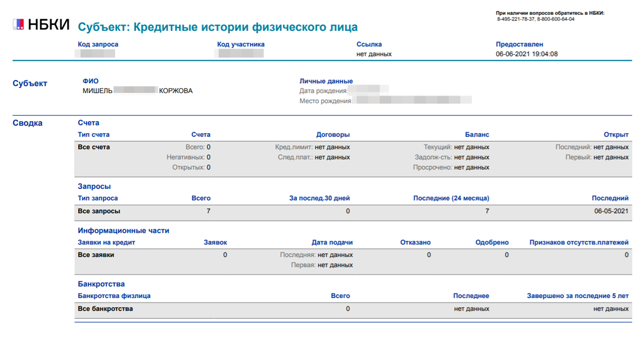Click the 'Признаков отсутств.платежей' column header
The height and width of the screenshot is (339, 644).
[x=579, y=242]
